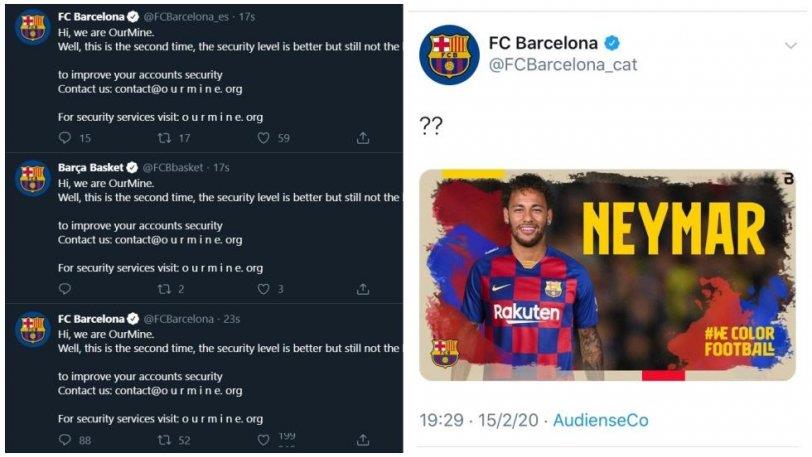Viewport: 812px width, 457px height.
Task: View the Neymar image in the tweet
Action: coord(608,275)
